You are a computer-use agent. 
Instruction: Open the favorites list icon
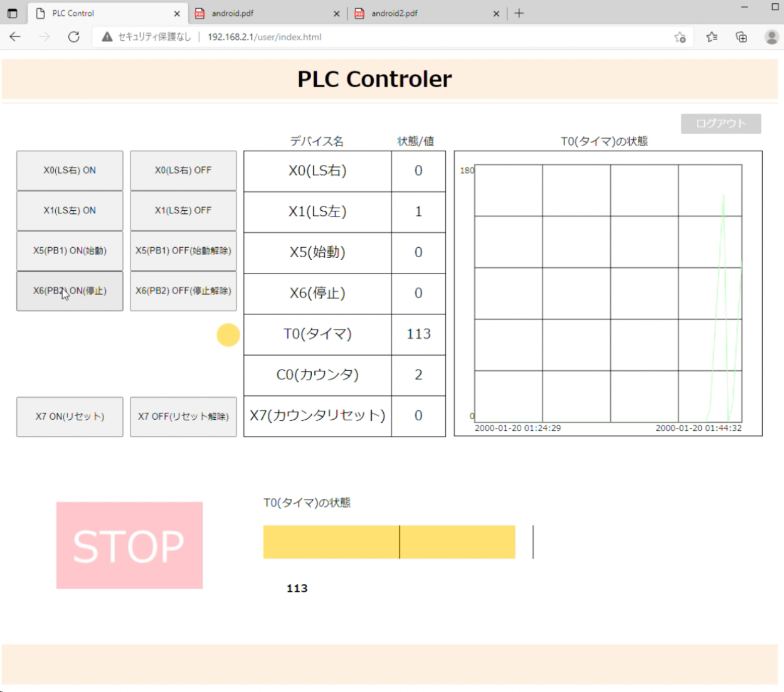pos(712,37)
